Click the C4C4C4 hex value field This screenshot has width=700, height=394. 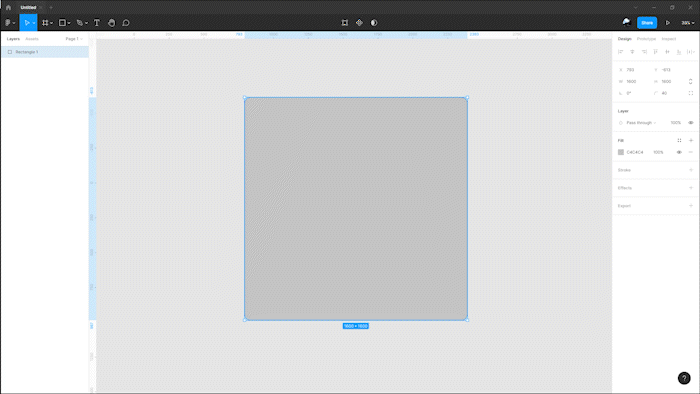[x=635, y=152]
